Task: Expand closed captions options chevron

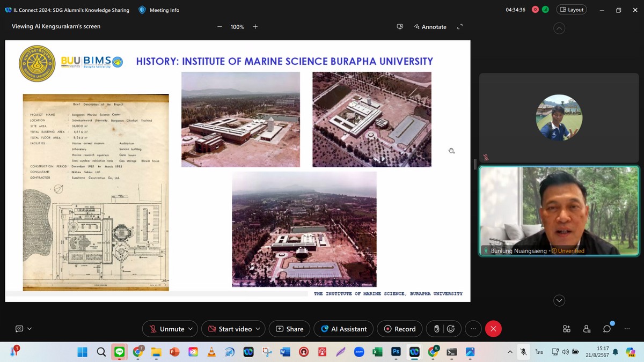Action: (x=30, y=329)
